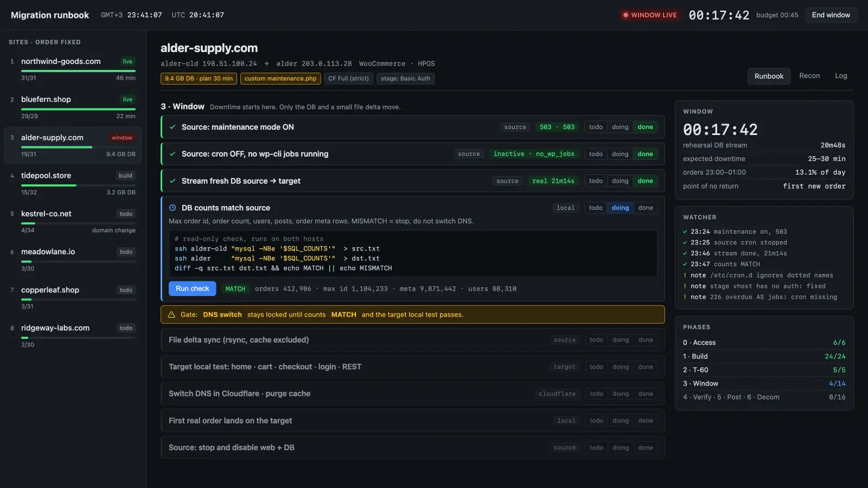The width and height of the screenshot is (868, 488).
Task: Select copperleaf.shop in the sites list
Action: click(x=73, y=298)
